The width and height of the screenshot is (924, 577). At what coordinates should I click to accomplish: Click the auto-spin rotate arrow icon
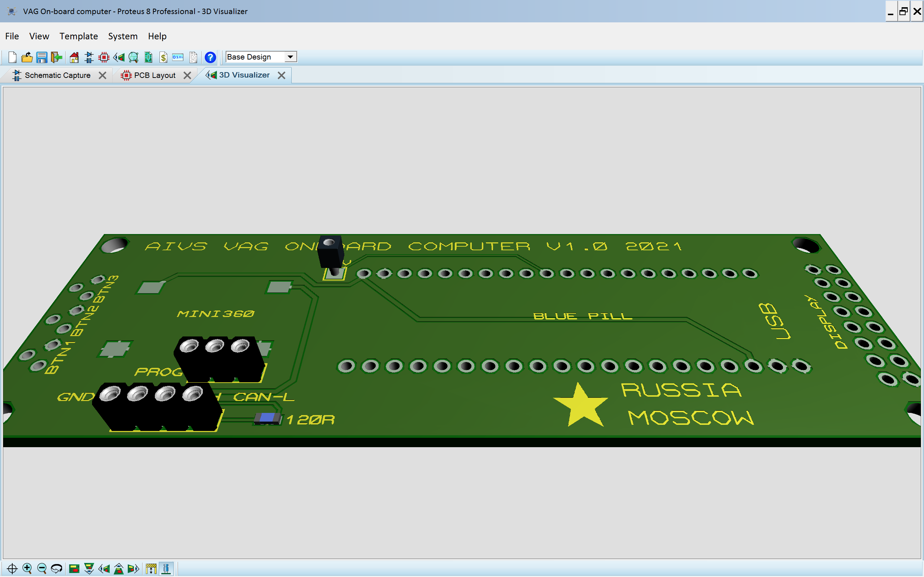point(57,569)
